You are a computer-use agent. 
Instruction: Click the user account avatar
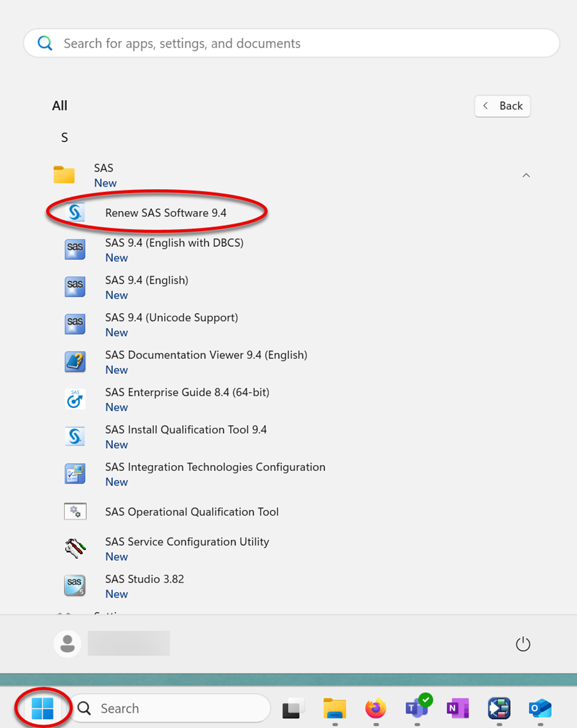point(68,643)
